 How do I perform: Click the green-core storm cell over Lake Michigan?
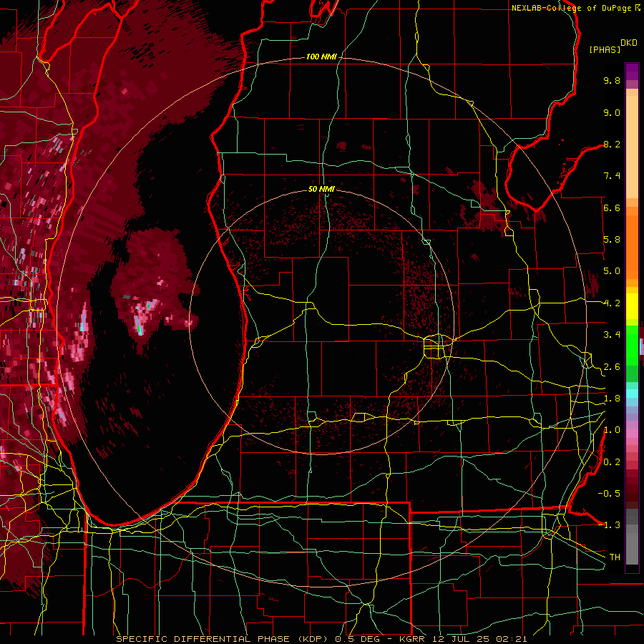coord(140,328)
